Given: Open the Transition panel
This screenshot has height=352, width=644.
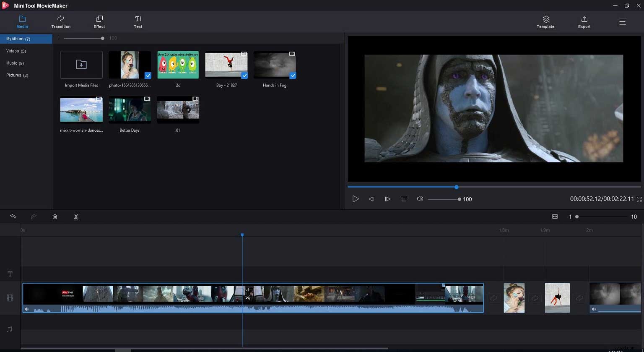Looking at the screenshot, I should click(x=60, y=21).
